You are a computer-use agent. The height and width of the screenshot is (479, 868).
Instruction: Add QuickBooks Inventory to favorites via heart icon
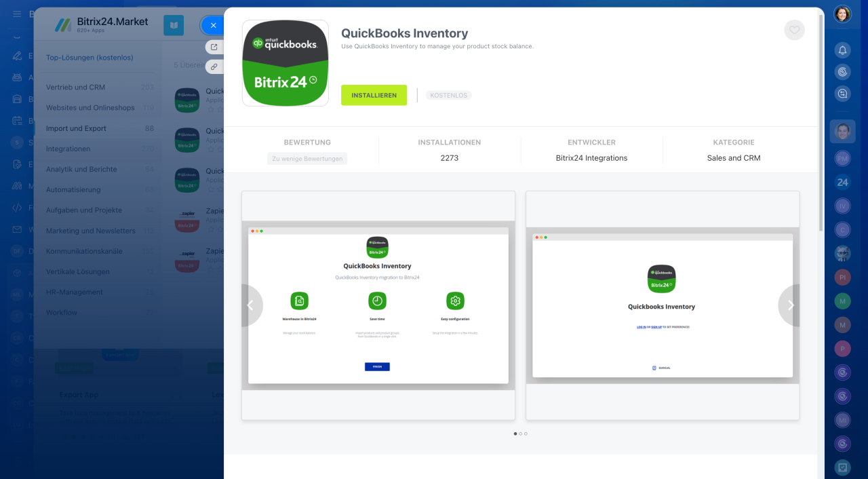click(794, 30)
